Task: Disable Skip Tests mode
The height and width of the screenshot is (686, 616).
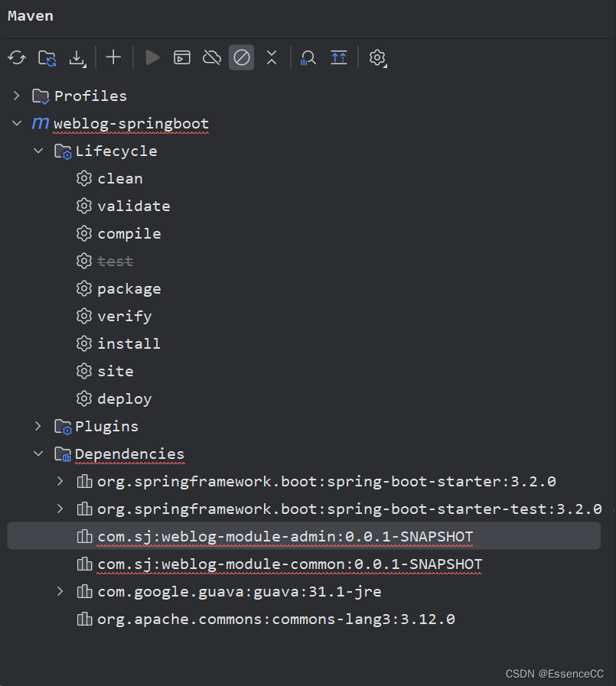Action: coord(241,57)
